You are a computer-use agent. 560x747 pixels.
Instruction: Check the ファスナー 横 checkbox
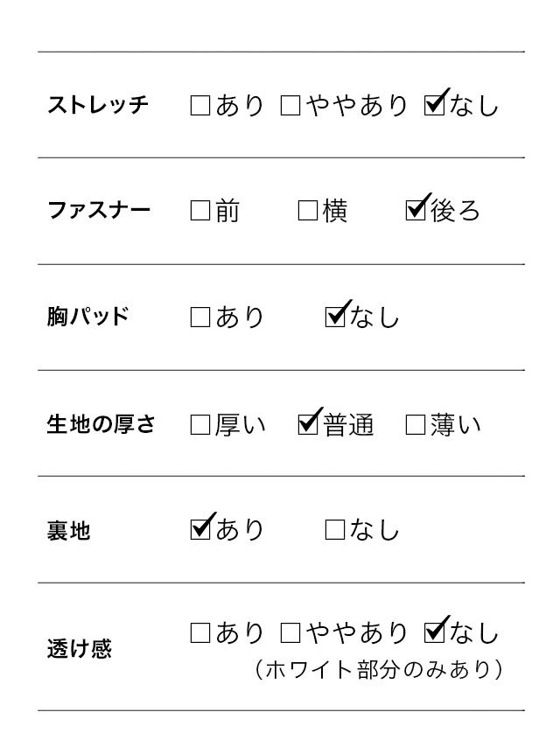point(307,211)
